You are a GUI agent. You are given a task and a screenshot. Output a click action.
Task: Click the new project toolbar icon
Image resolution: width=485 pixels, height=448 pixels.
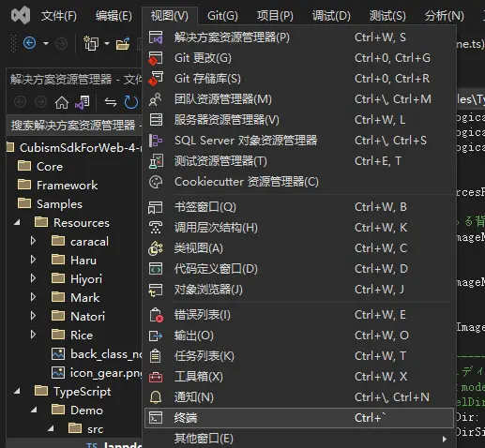pos(91,43)
